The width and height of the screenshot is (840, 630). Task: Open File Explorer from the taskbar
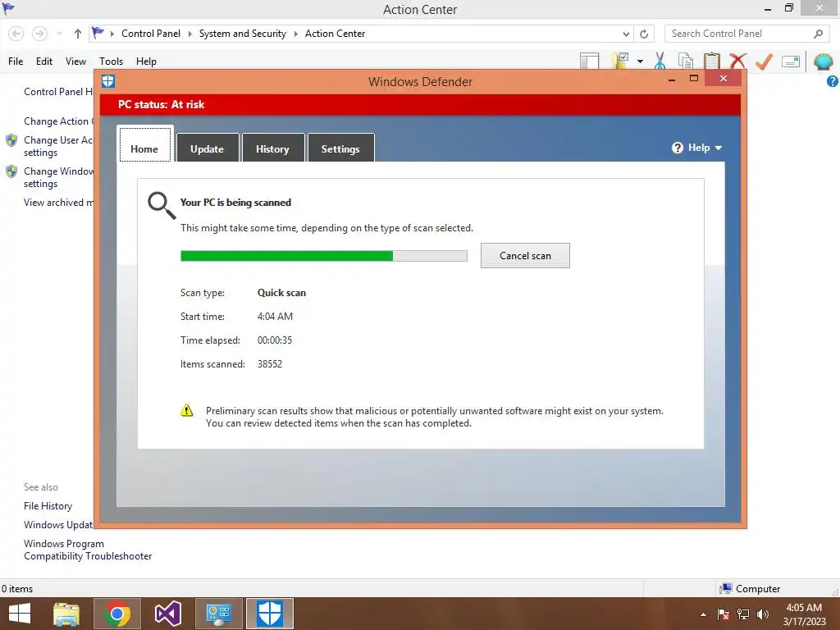(x=66, y=614)
